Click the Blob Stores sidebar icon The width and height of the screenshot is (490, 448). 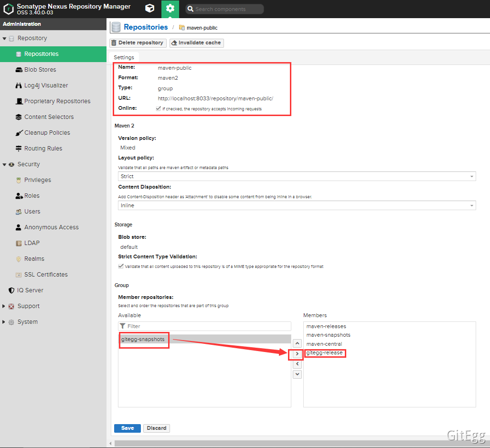(19, 70)
